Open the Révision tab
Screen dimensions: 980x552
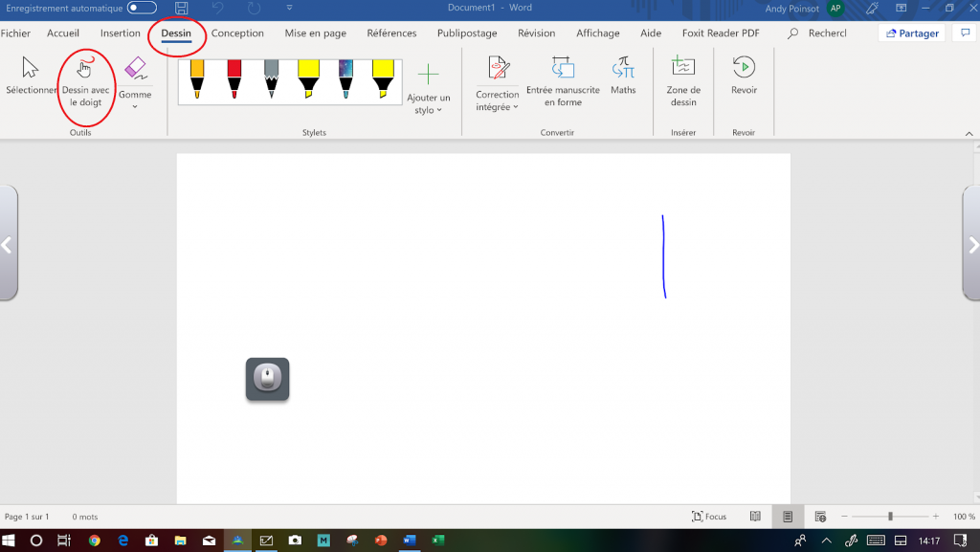(x=536, y=33)
